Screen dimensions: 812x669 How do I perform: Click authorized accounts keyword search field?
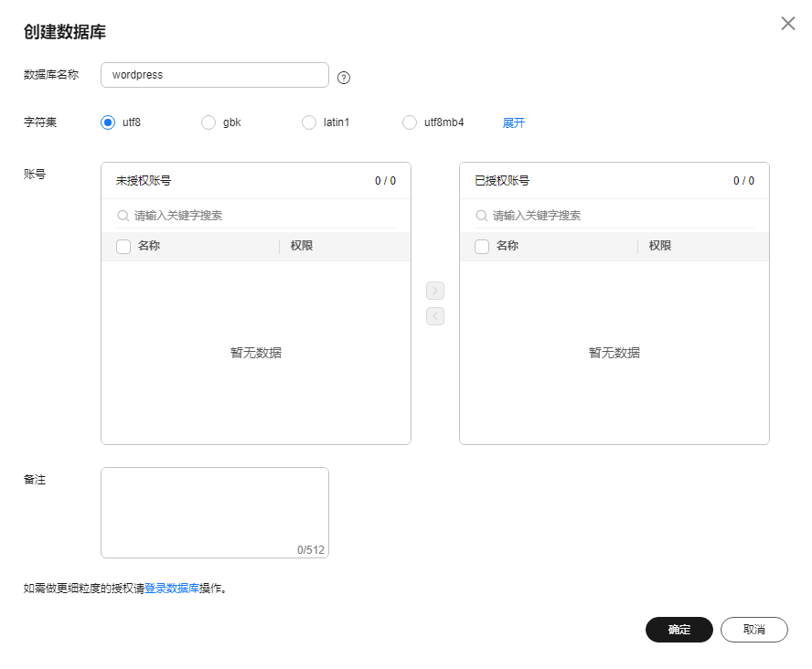619,216
